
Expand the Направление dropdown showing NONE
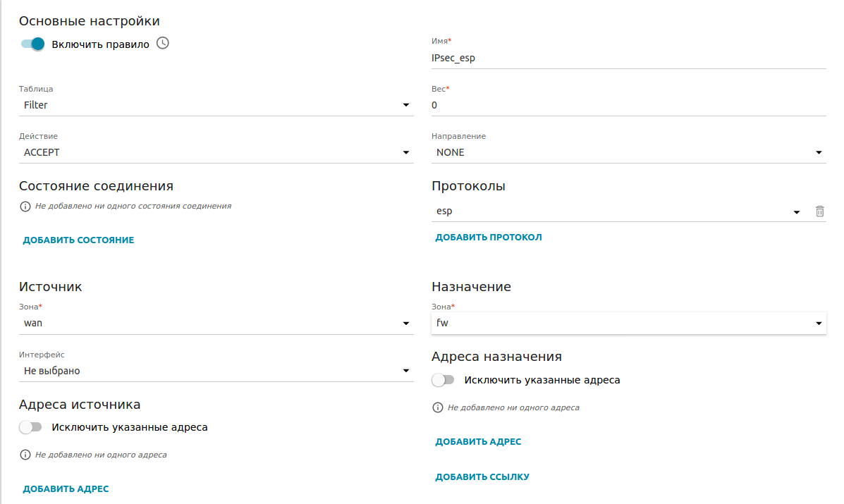[628, 152]
